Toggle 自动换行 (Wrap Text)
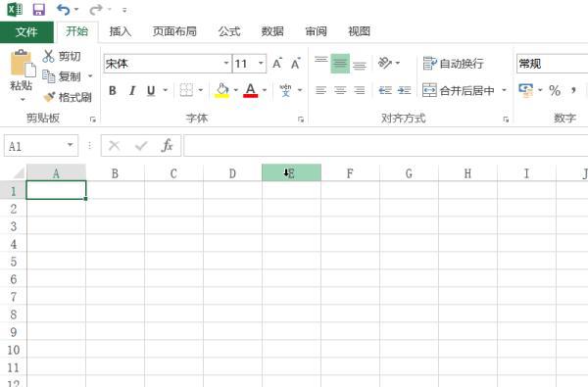The image size is (588, 387). click(x=453, y=64)
